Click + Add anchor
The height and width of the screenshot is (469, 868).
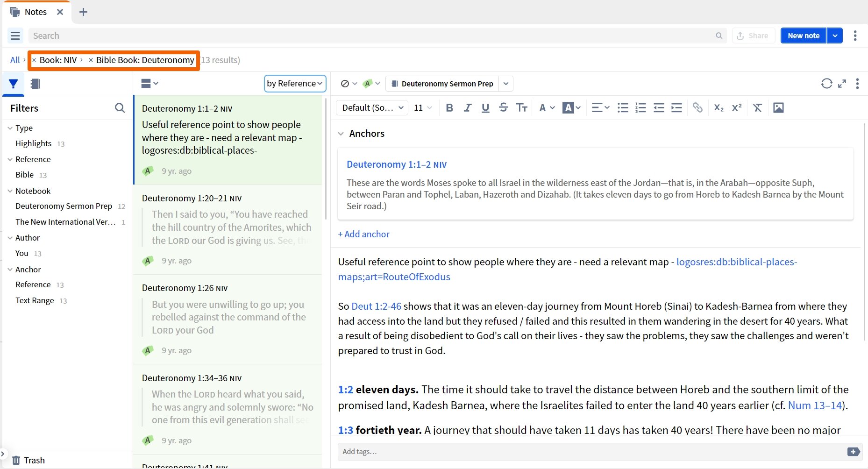(363, 234)
